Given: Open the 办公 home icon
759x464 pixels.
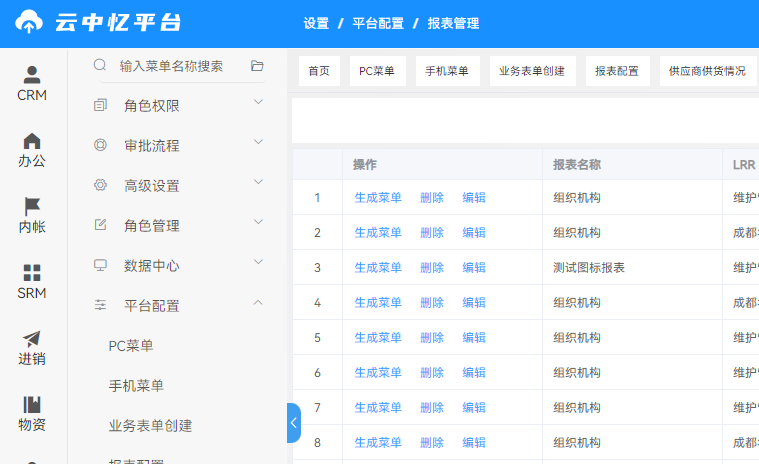Looking at the screenshot, I should tap(32, 141).
